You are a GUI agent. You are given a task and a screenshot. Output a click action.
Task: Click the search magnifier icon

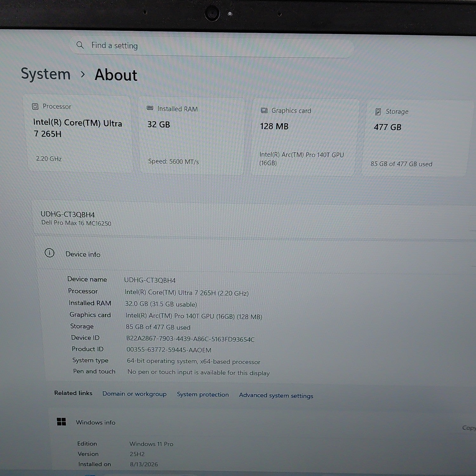80,45
